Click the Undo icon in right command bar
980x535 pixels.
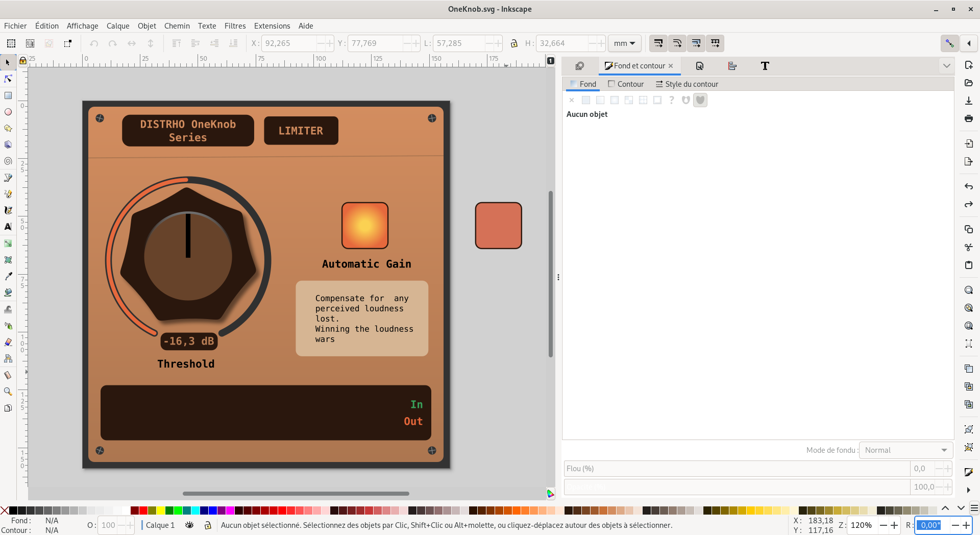click(x=969, y=186)
